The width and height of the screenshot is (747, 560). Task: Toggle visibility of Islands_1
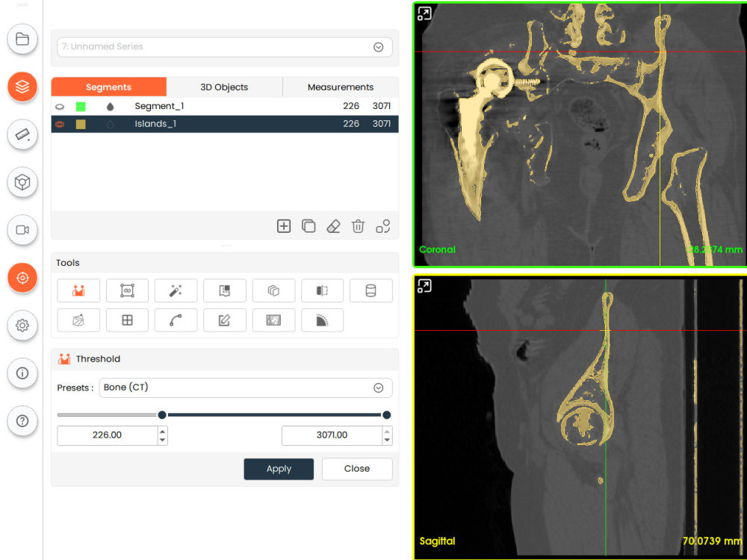pos(60,123)
